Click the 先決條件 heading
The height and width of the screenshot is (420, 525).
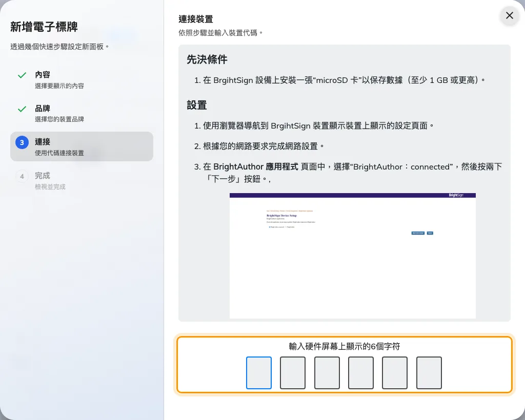point(207,59)
